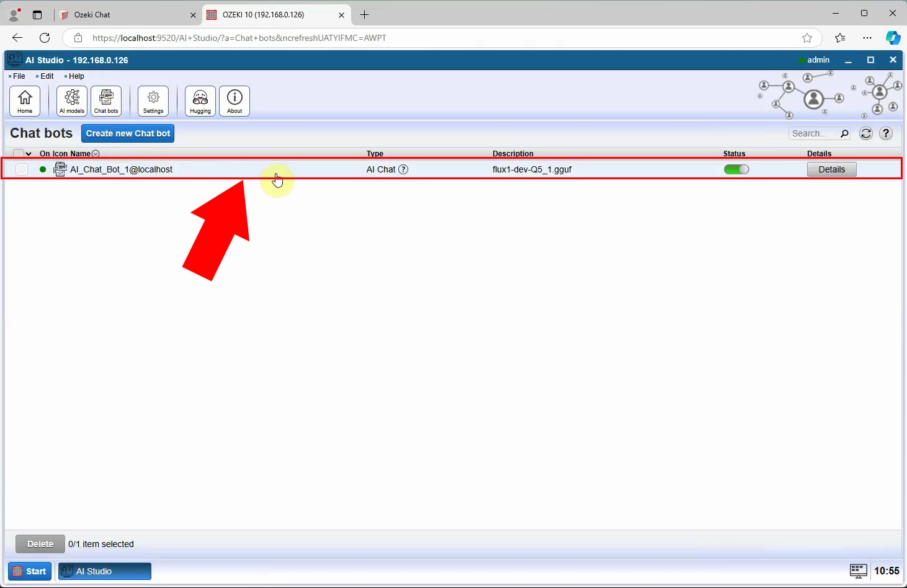907x588 pixels.
Task: Close the Ozeki Chat tab
Action: coord(193,15)
